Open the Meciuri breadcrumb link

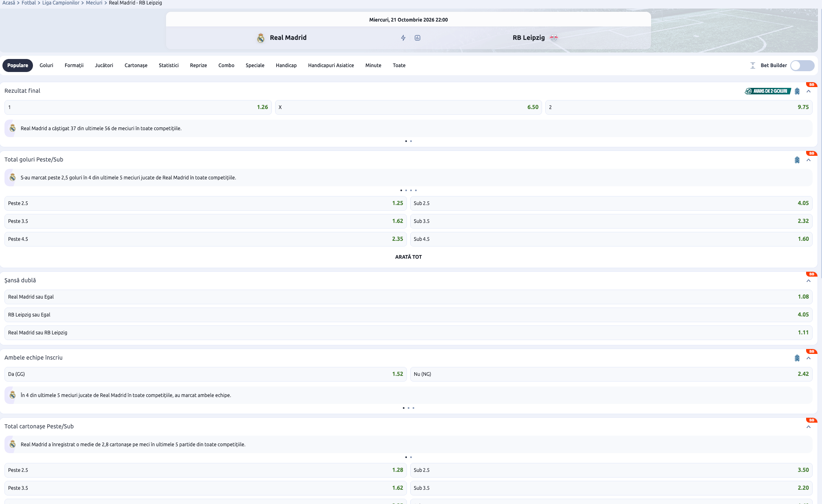pos(94,3)
